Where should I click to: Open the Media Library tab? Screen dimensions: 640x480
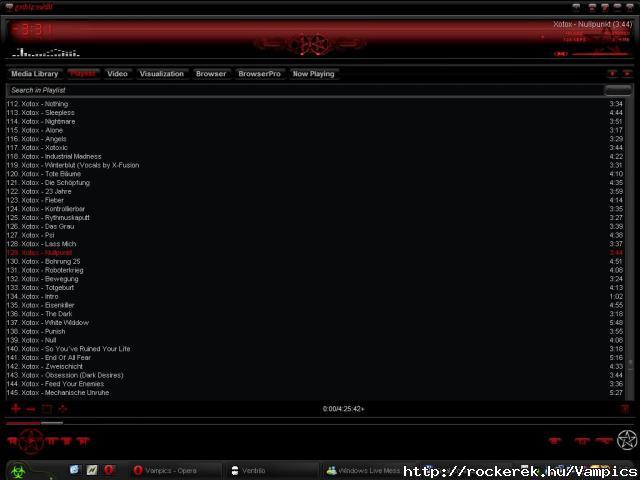[35, 74]
